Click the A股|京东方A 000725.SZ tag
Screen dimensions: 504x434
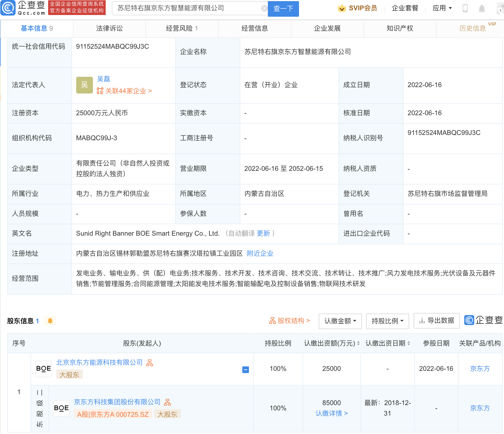pyautogui.click(x=113, y=414)
